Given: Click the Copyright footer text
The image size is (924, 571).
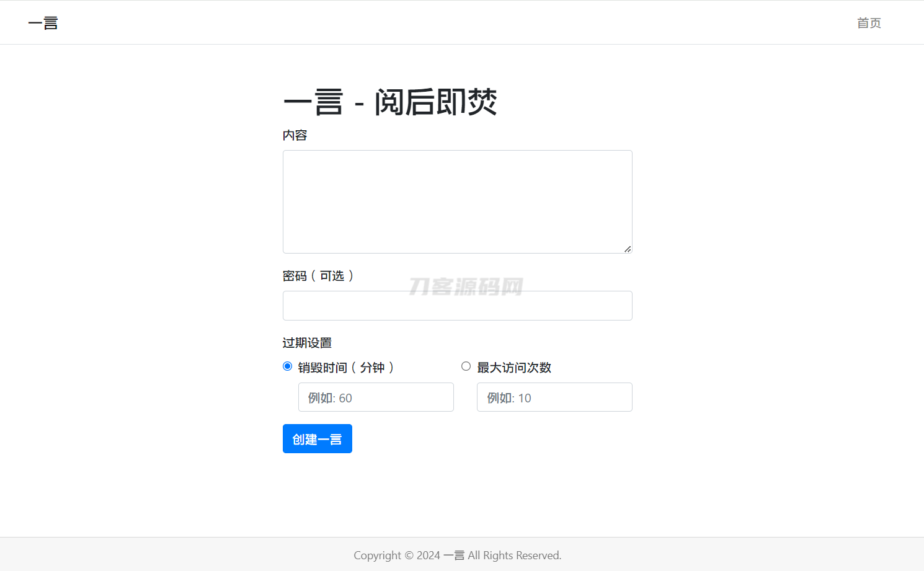Looking at the screenshot, I should pyautogui.click(x=457, y=555).
